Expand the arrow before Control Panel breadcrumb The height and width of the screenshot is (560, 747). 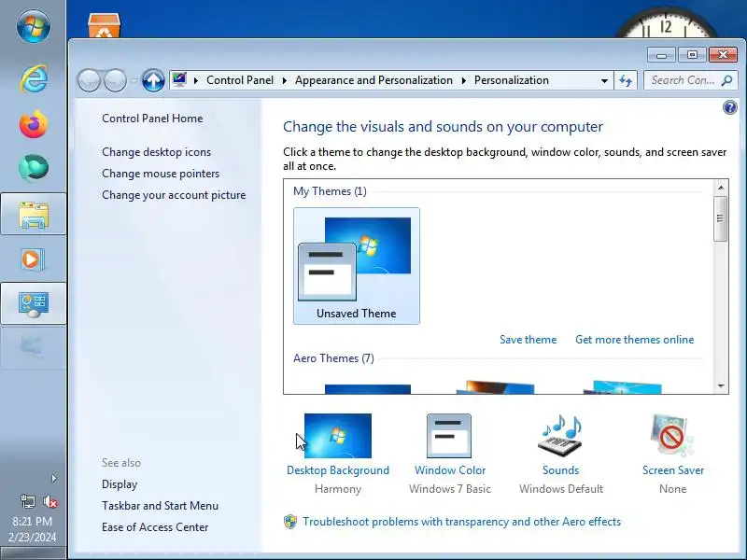click(195, 80)
